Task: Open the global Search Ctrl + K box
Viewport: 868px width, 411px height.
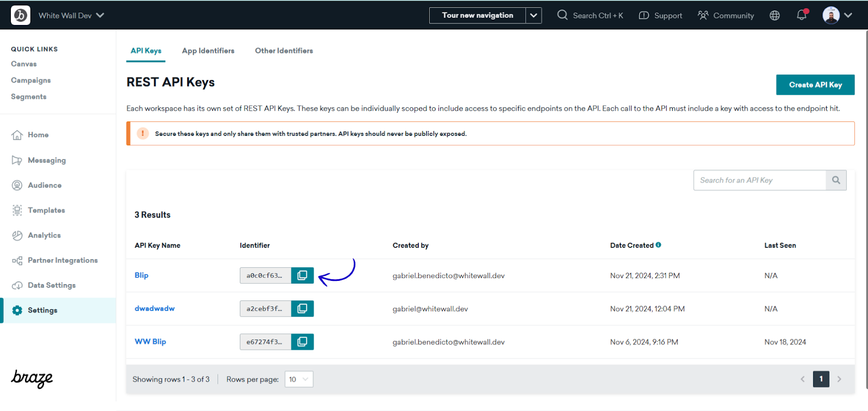Action: click(590, 15)
